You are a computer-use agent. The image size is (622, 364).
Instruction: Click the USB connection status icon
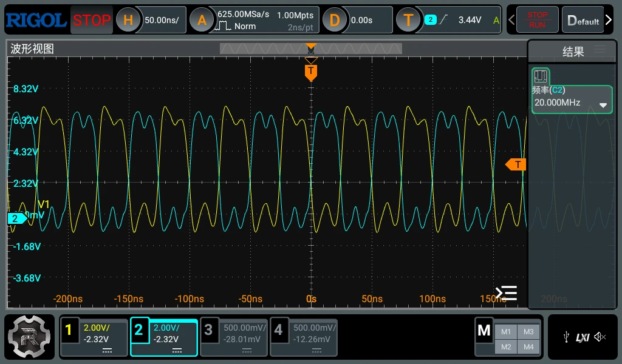(x=566, y=337)
